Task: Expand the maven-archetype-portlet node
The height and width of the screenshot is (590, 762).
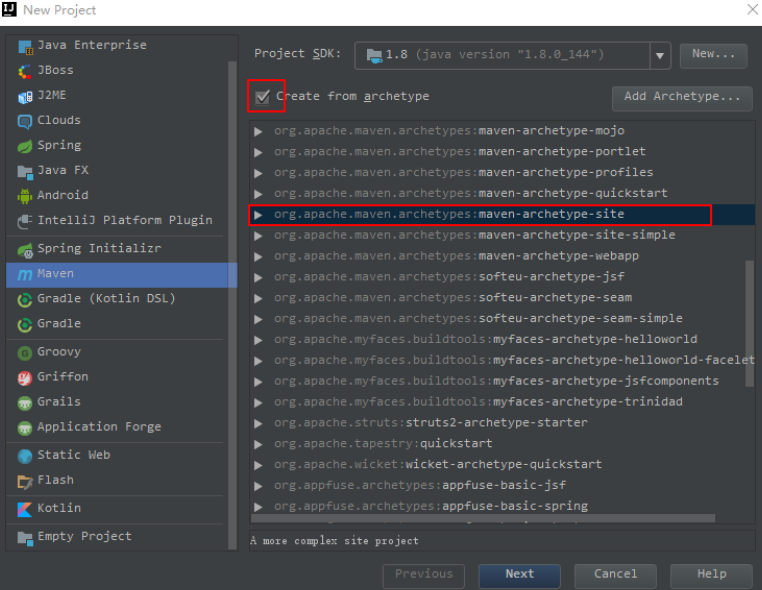Action: [x=258, y=152]
